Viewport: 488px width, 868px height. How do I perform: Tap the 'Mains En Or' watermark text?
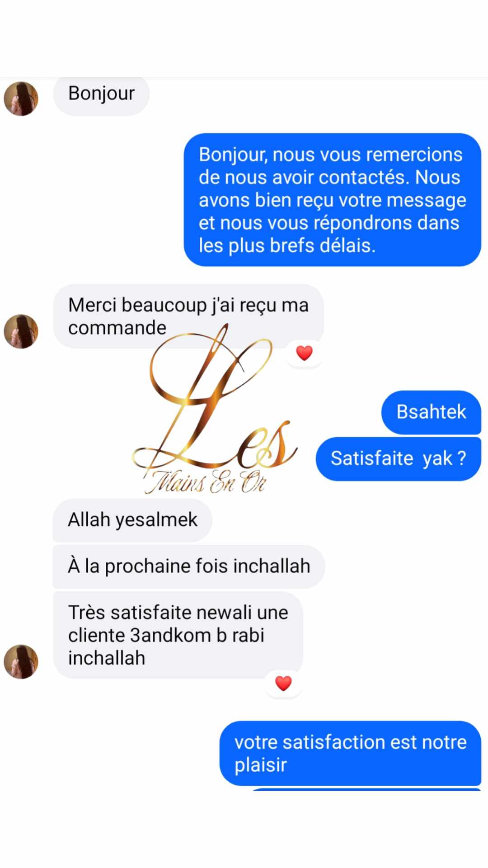tap(206, 482)
